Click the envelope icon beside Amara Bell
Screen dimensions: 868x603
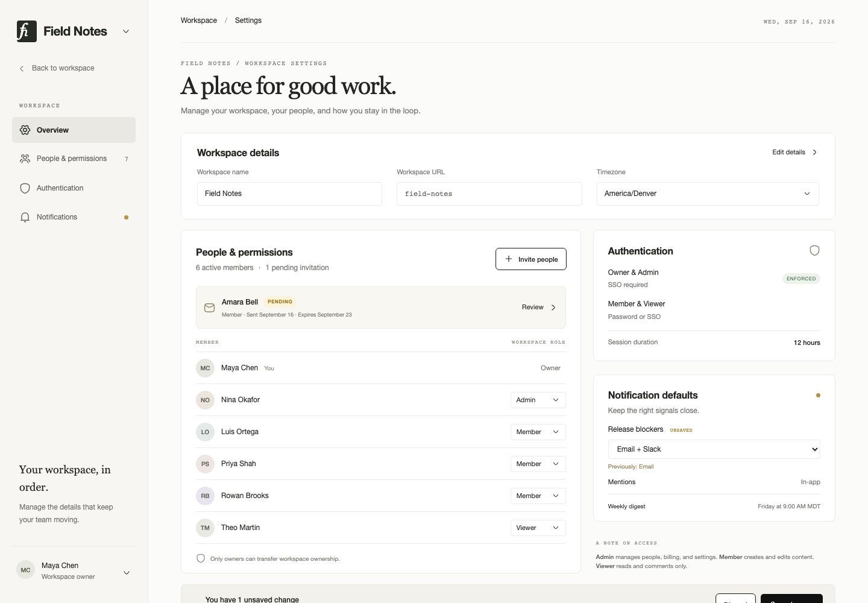coord(209,308)
